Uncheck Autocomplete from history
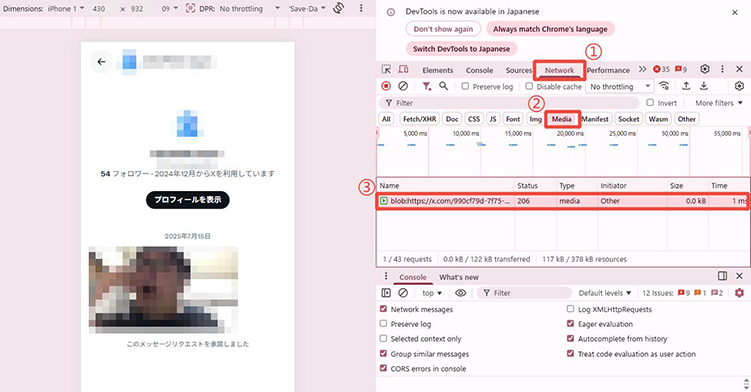Viewport: 751px width, 392px height. (x=570, y=338)
